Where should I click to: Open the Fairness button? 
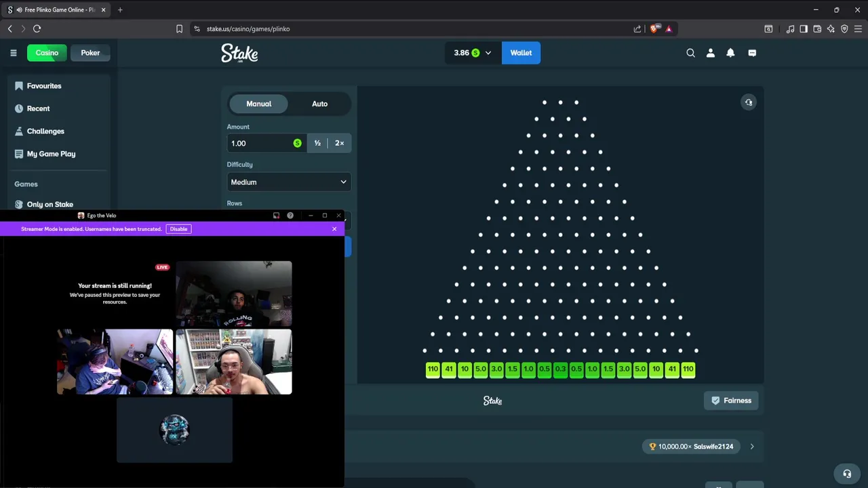[731, 401]
